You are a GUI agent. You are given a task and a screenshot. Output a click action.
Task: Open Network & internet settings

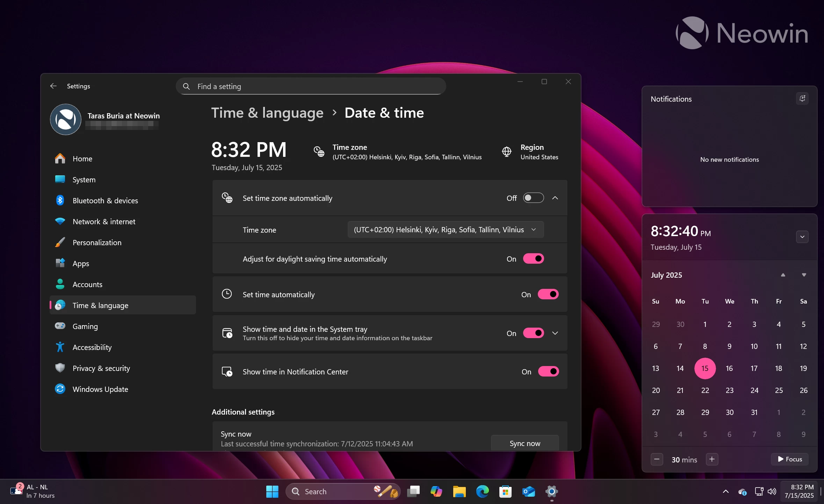[x=123, y=221]
